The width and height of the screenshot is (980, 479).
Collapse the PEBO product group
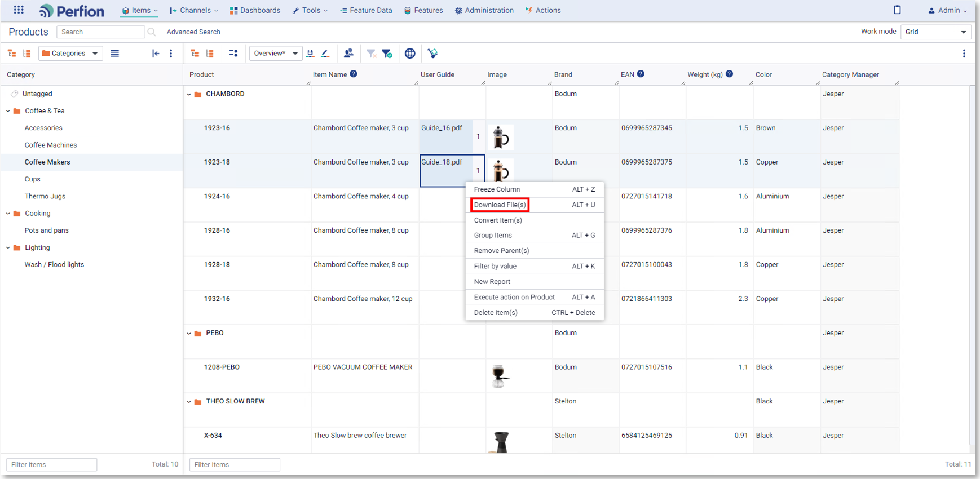click(x=189, y=334)
